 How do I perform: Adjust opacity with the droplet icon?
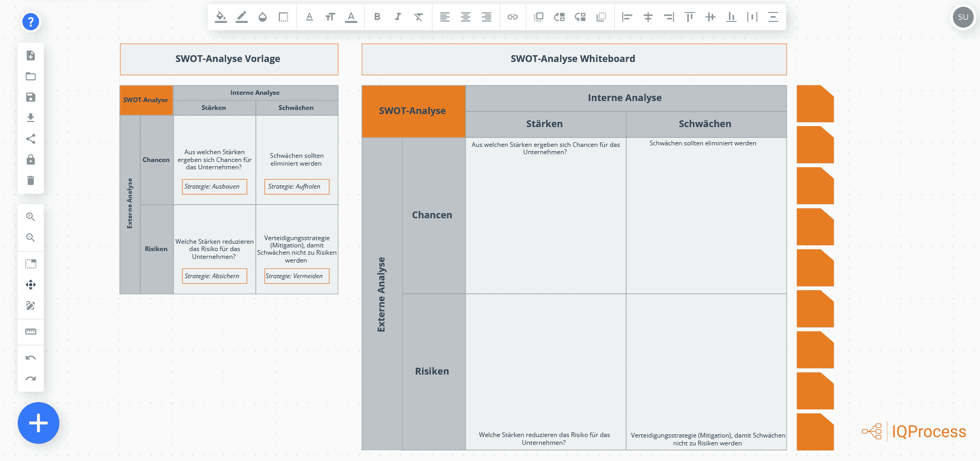tap(263, 17)
